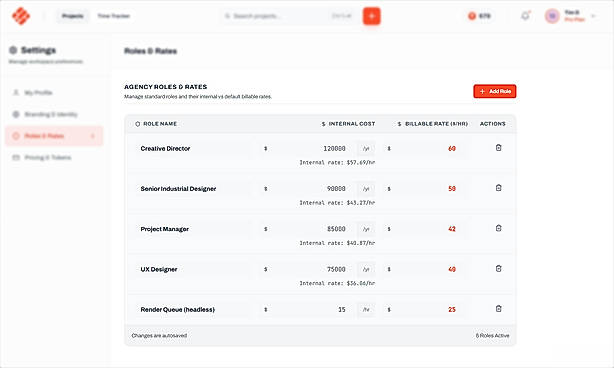Click Internal rate $57.69/hr text

click(337, 162)
